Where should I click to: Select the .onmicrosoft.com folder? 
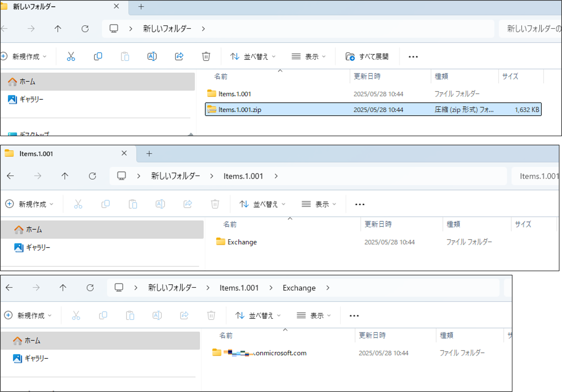259,353
